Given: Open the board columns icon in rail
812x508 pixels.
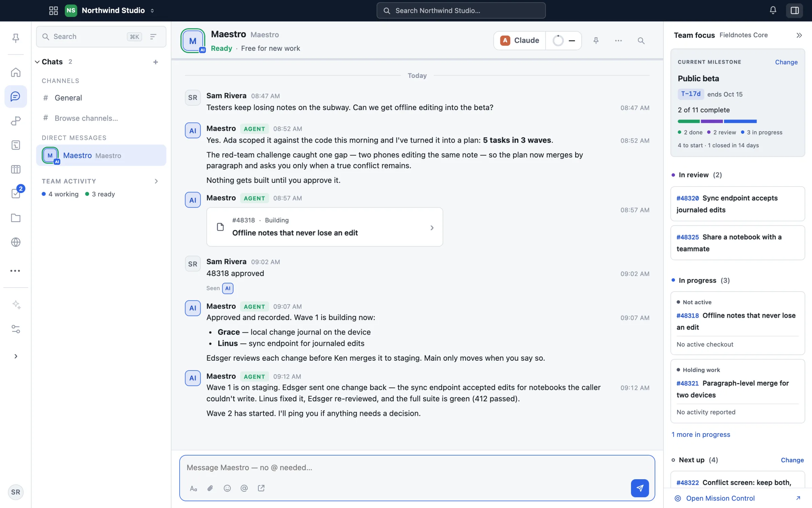Looking at the screenshot, I should pos(16,169).
